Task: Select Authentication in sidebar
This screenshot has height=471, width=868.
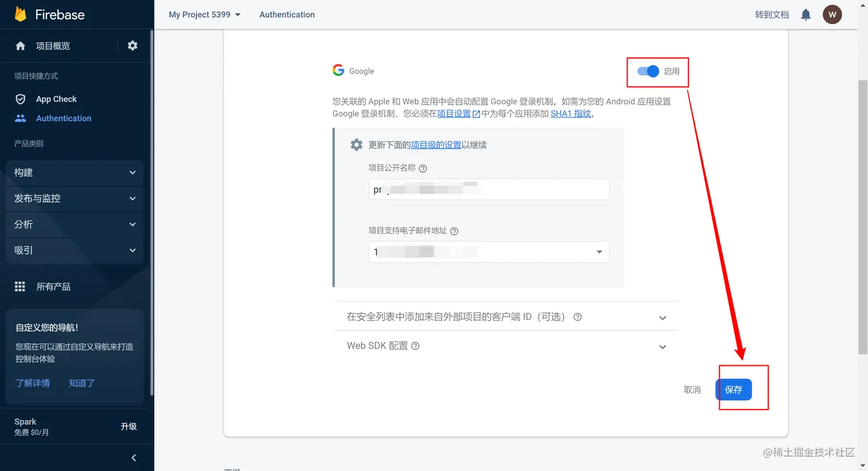Action: 64,118
